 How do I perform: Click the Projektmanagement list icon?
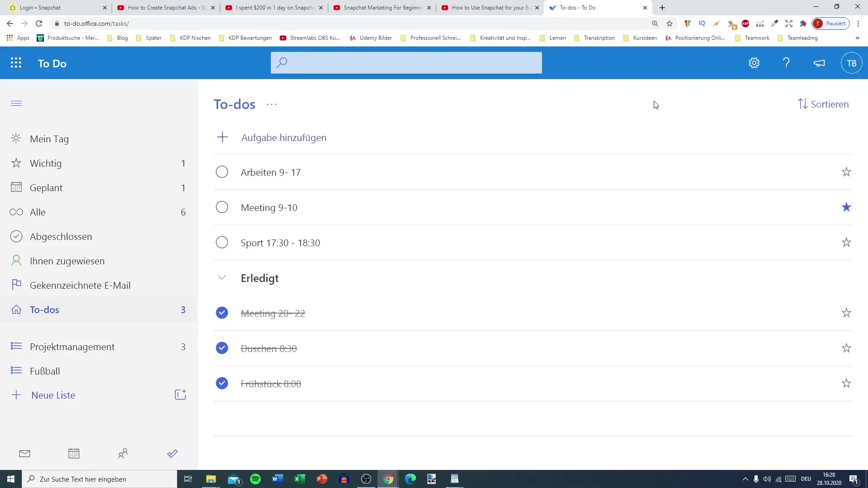(16, 346)
